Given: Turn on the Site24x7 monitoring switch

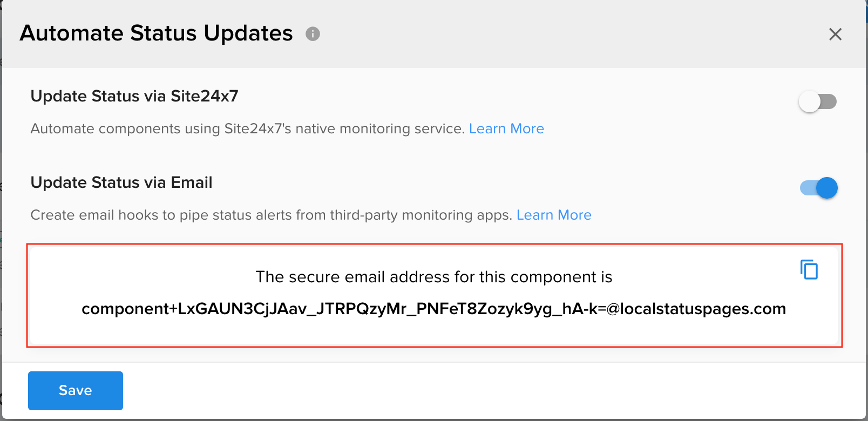Looking at the screenshot, I should [x=818, y=101].
